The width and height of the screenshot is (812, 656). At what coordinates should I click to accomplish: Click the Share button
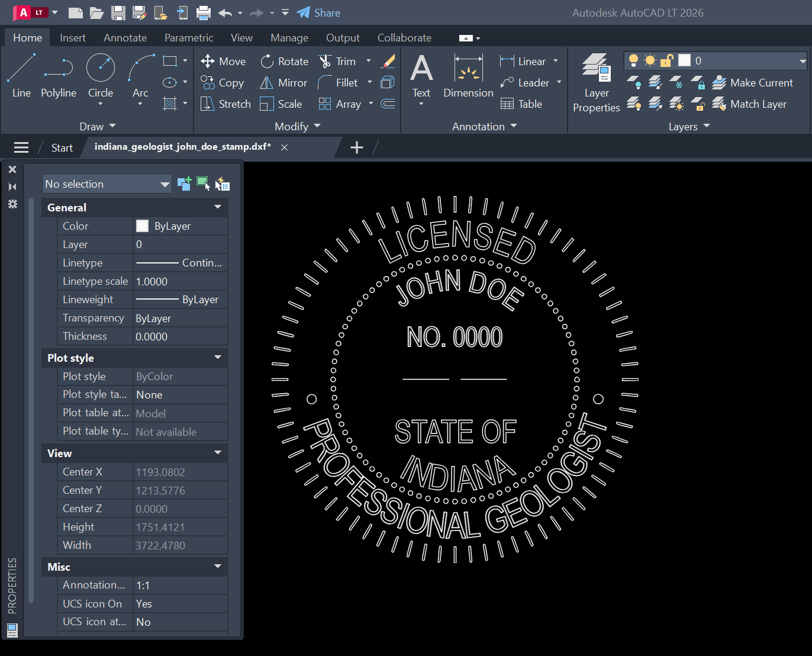coord(318,12)
